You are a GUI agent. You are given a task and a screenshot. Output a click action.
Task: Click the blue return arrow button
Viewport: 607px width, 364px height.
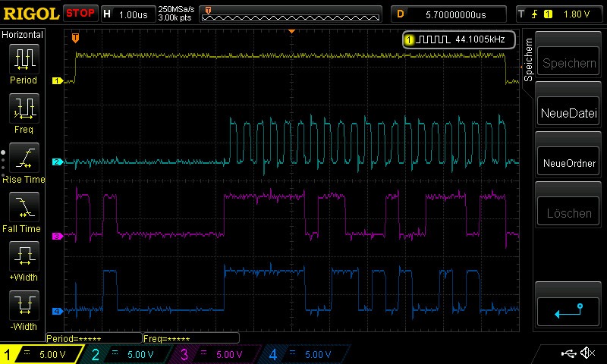pyautogui.click(x=568, y=312)
